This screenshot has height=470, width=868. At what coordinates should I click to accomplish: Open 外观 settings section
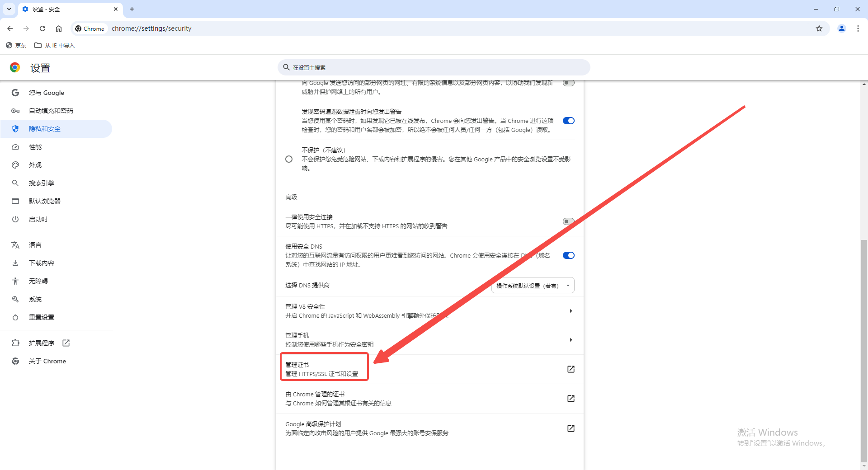(x=57, y=165)
